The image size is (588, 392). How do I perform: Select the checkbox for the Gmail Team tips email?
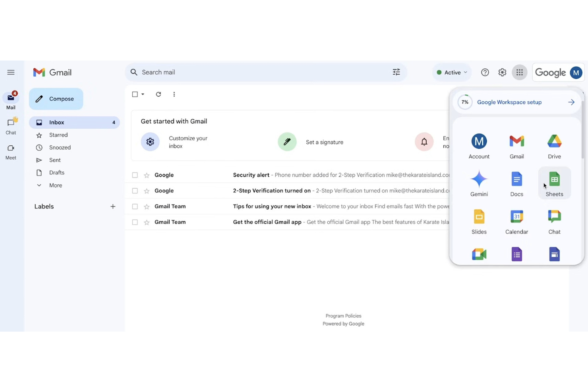pyautogui.click(x=135, y=206)
